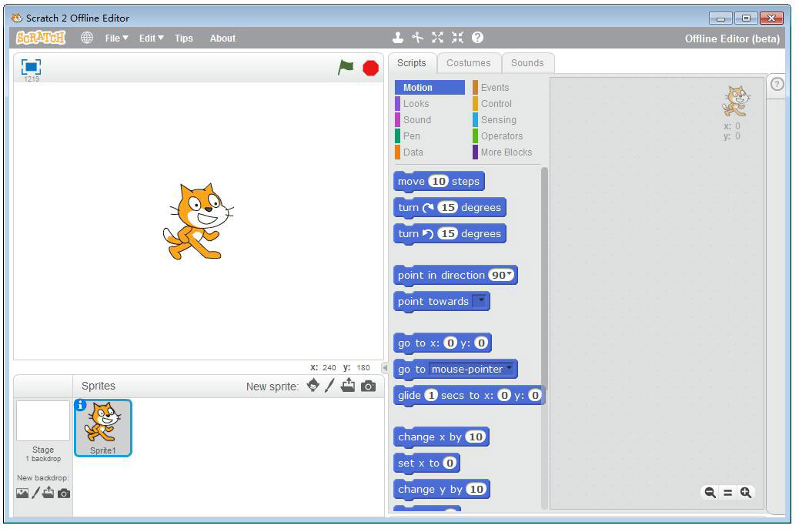Select the Looks block category

pyautogui.click(x=416, y=104)
